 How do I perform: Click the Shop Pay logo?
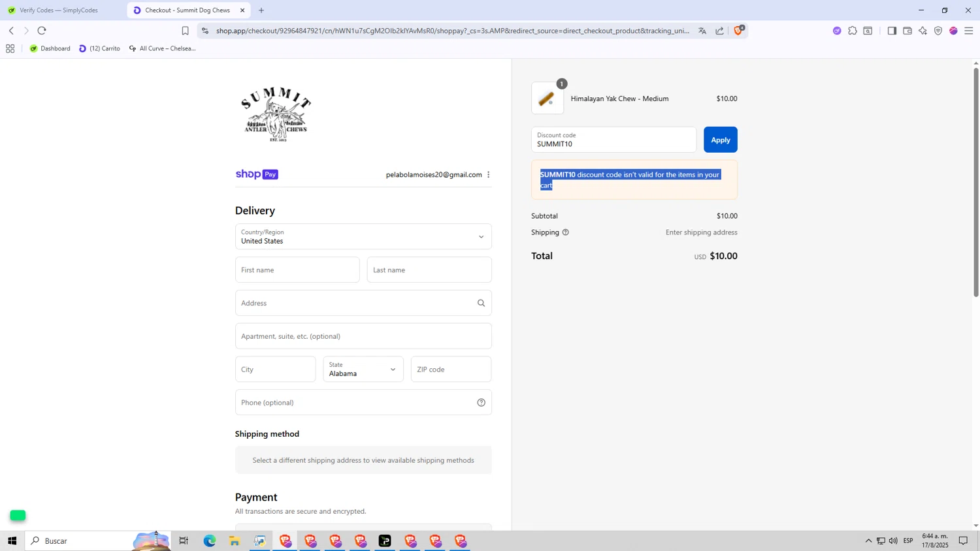click(x=257, y=174)
